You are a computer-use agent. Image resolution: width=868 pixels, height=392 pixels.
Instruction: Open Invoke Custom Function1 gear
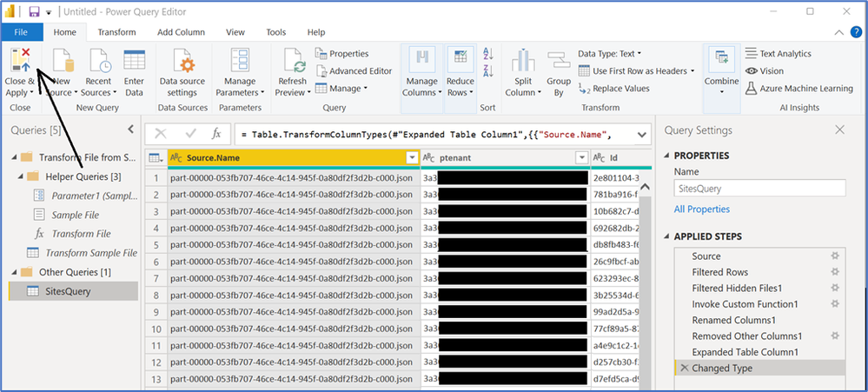click(x=835, y=304)
